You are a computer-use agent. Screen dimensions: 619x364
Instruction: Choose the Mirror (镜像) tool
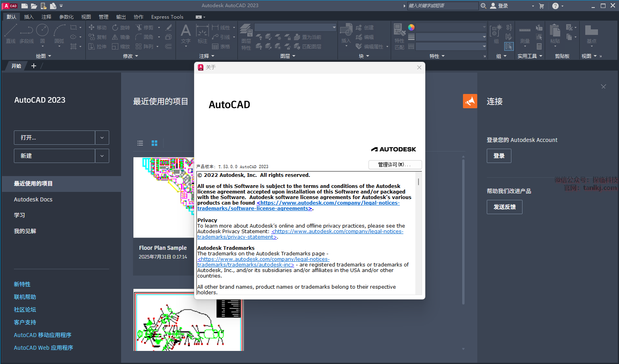coord(121,37)
